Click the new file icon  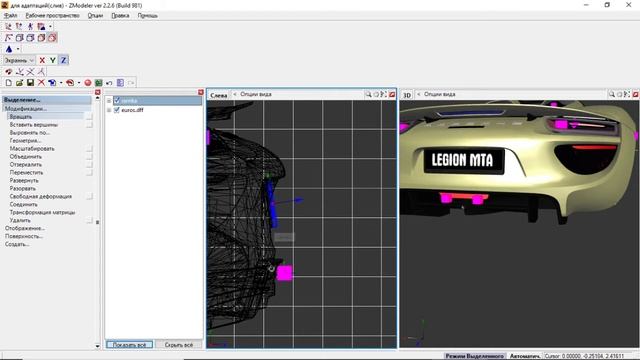tap(9, 83)
